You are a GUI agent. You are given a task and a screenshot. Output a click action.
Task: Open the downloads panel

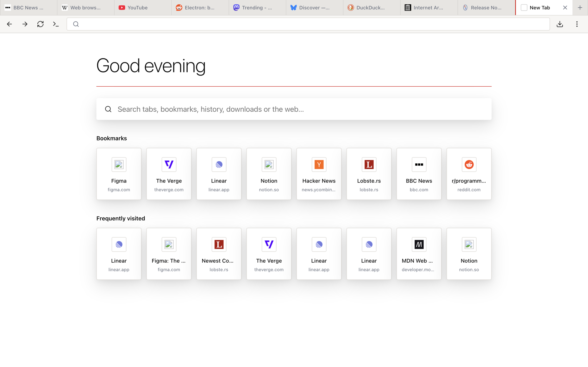pos(560,24)
